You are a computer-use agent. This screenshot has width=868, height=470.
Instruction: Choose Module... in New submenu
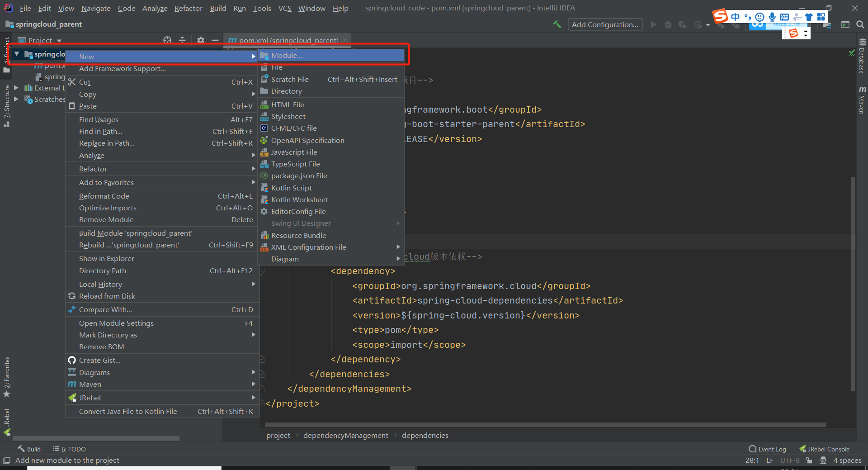331,55
